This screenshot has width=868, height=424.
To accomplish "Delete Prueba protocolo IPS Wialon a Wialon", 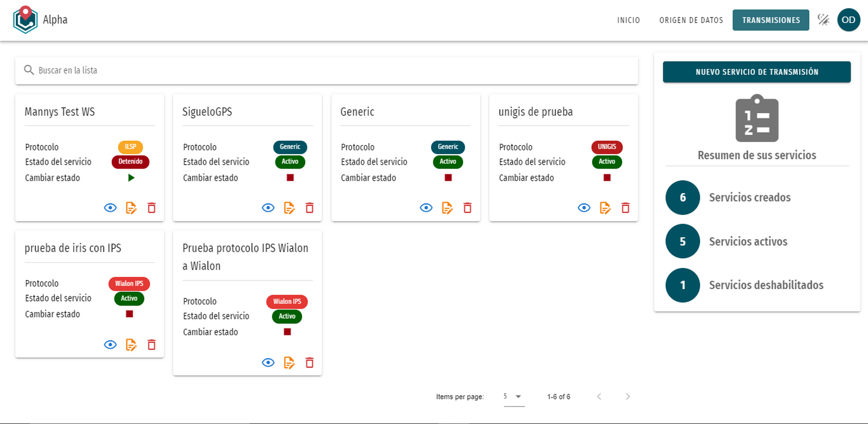I will pos(310,362).
